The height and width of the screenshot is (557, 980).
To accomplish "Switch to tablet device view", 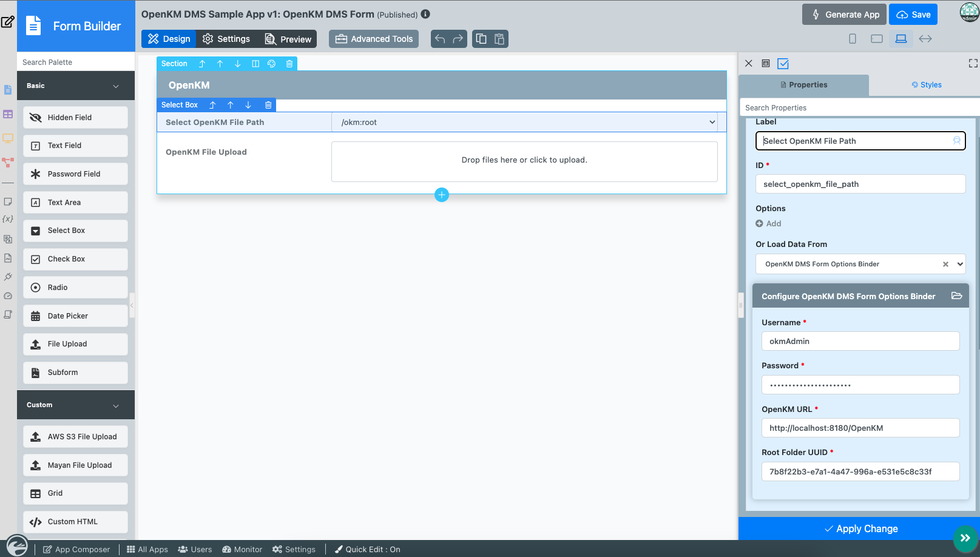I will (x=876, y=39).
